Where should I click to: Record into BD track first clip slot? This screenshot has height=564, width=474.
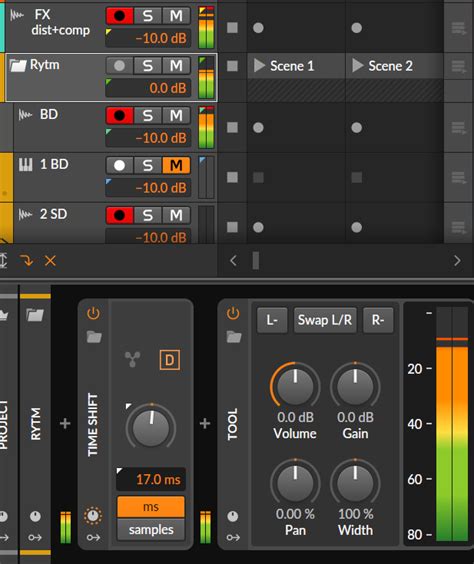pos(258,128)
